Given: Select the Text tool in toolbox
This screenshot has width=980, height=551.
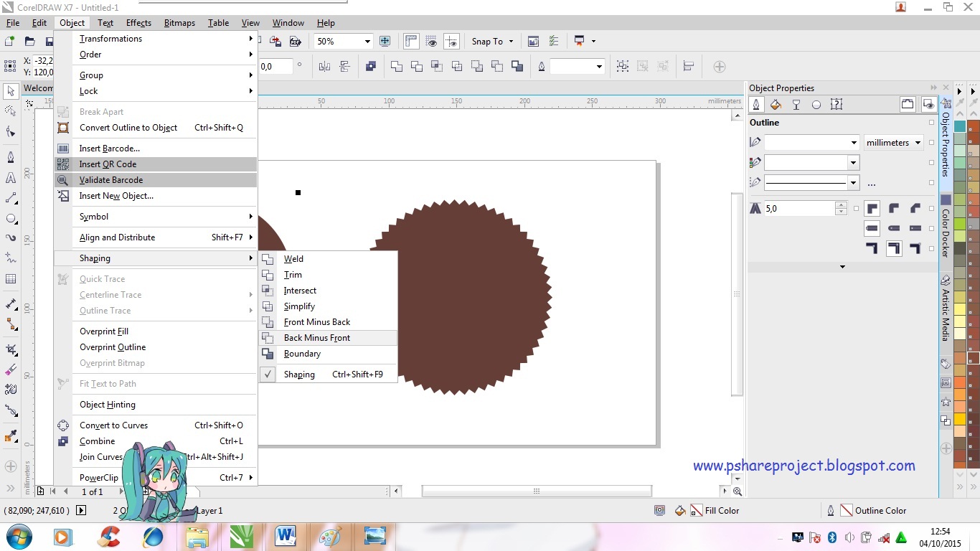Looking at the screenshot, I should pos(11,178).
